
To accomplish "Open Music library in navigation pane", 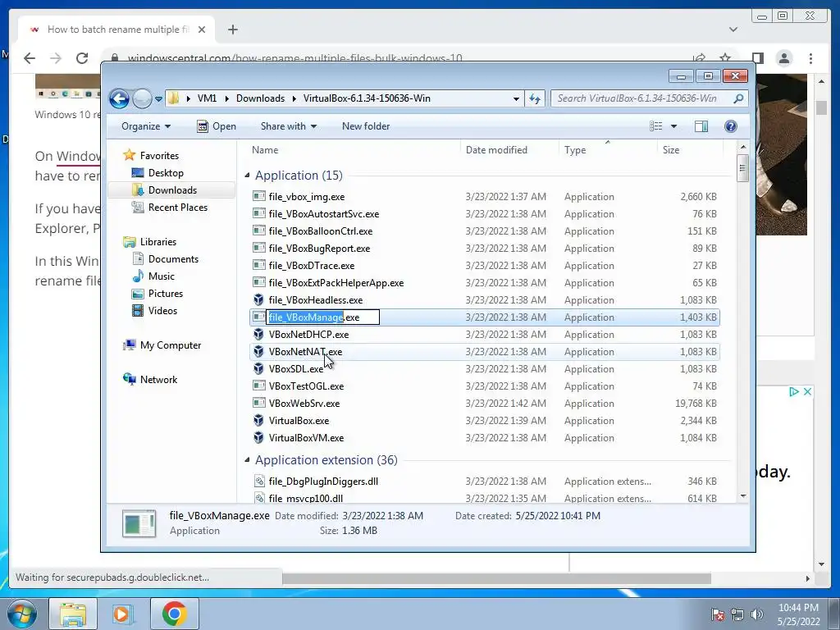I will coord(161,276).
